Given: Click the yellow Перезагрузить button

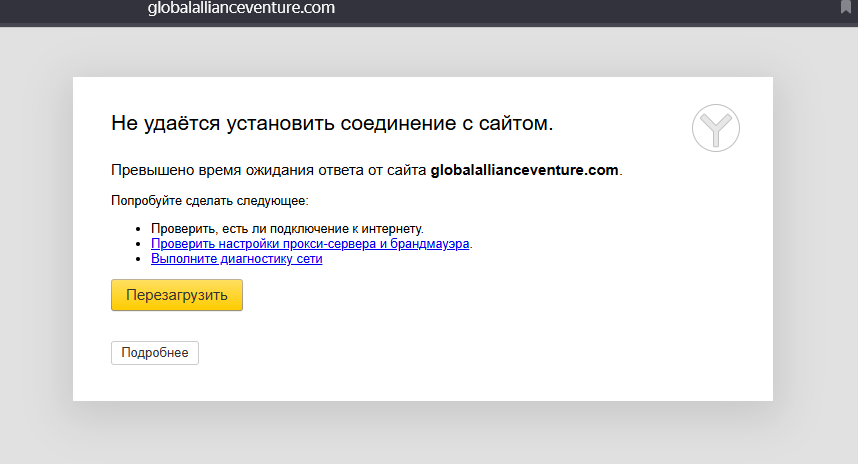Looking at the screenshot, I should click(177, 295).
